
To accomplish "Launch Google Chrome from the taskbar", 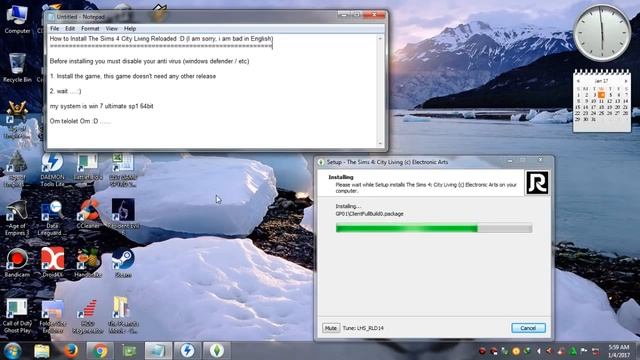I will tap(100, 351).
